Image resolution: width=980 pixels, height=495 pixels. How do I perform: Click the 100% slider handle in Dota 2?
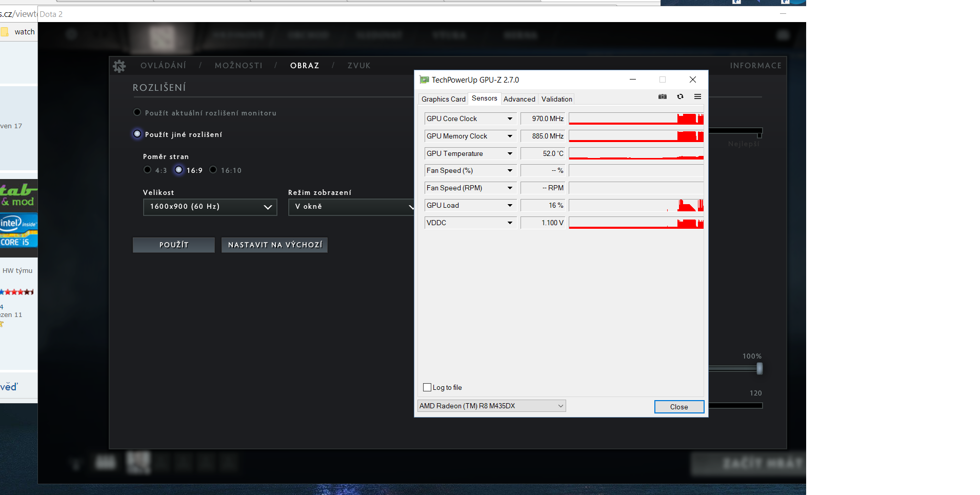[759, 368]
